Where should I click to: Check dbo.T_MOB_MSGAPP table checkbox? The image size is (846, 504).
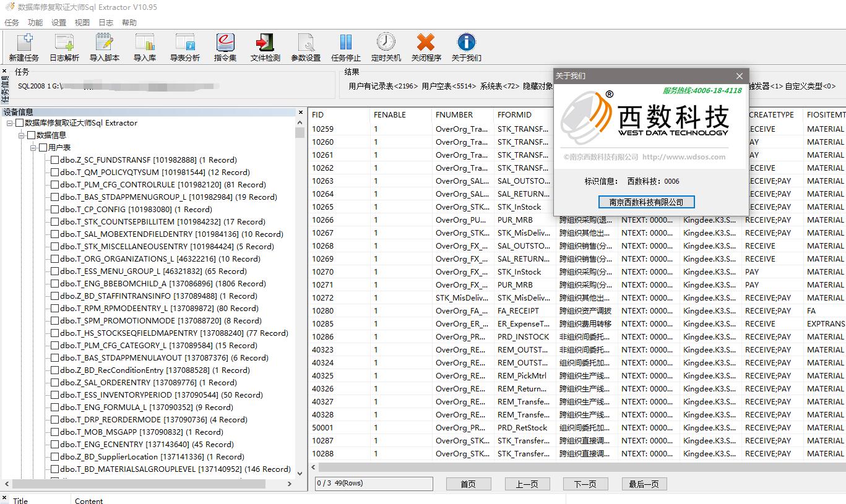54,432
